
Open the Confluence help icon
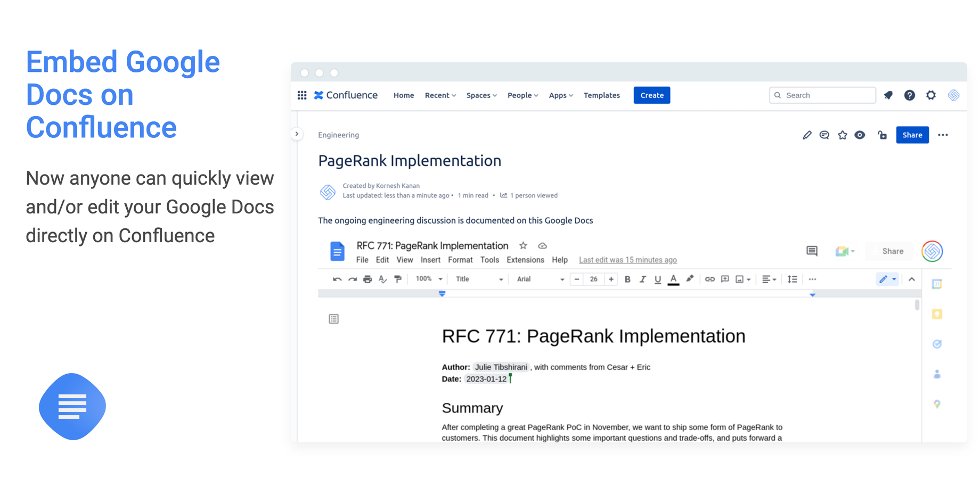point(910,95)
